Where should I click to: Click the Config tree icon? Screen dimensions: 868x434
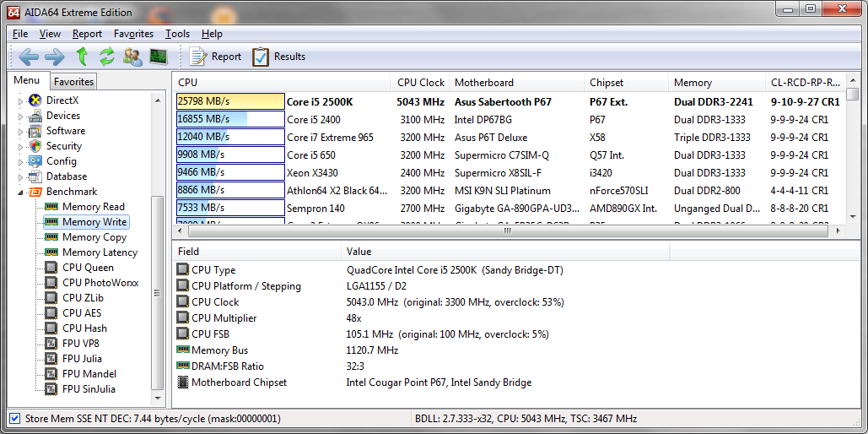35,161
